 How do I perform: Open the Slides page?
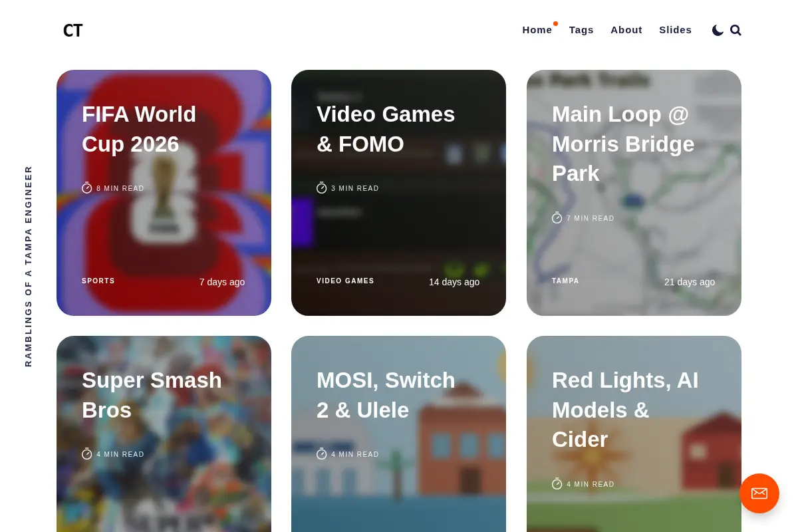[x=676, y=30]
